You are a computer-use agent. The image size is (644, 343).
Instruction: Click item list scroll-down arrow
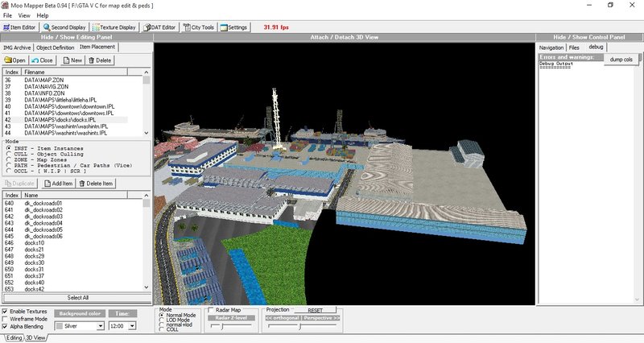(147, 287)
